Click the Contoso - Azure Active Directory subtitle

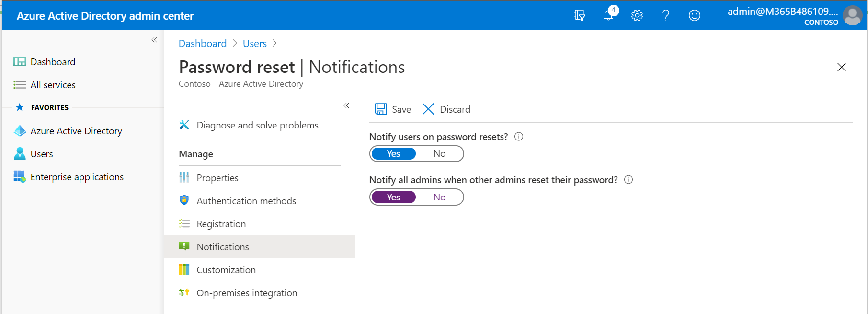point(241,84)
